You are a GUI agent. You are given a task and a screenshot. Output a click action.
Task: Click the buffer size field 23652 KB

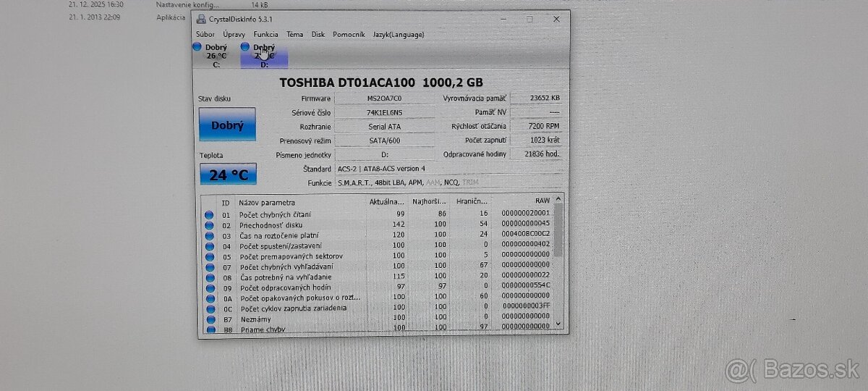pos(536,98)
